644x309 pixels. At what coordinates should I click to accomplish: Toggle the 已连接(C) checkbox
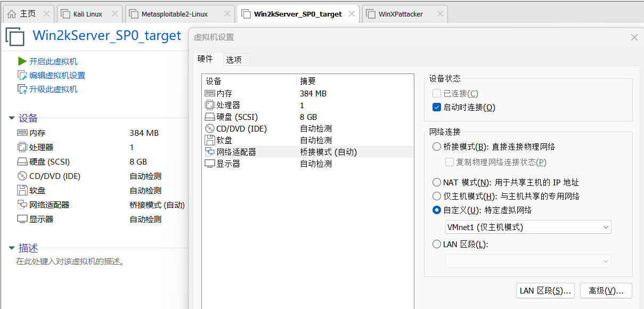tap(437, 94)
